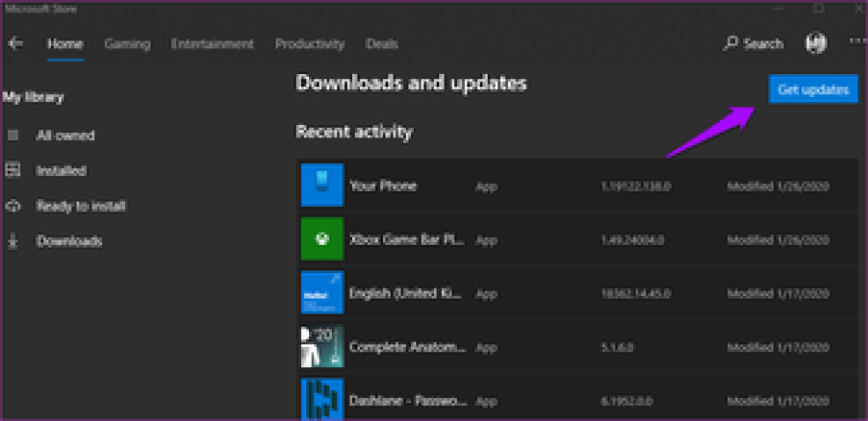Go to the Productivity tab
The height and width of the screenshot is (421, 868).
click(x=310, y=44)
